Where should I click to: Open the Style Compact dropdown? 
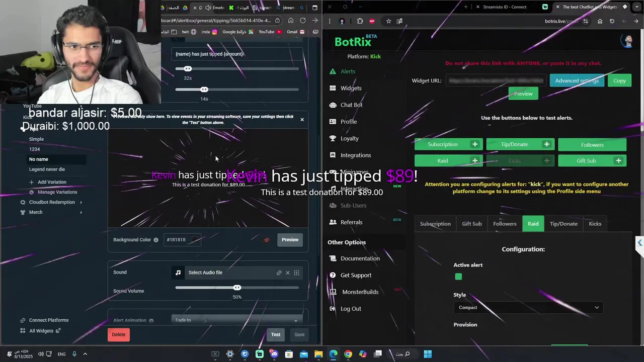pyautogui.click(x=529, y=308)
